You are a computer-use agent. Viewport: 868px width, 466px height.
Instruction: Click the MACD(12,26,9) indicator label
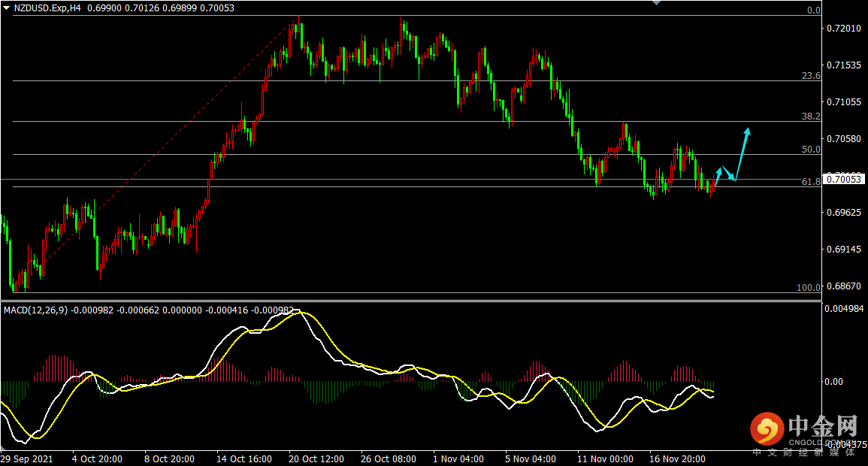click(35, 310)
